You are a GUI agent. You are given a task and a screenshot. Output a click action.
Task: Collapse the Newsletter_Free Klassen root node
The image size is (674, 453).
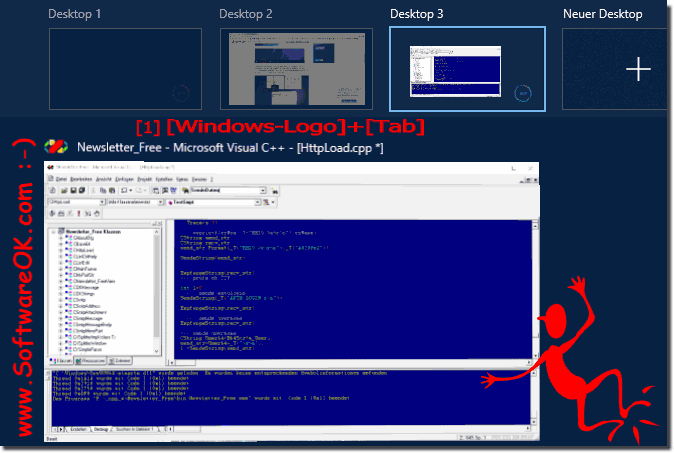[x=54, y=232]
